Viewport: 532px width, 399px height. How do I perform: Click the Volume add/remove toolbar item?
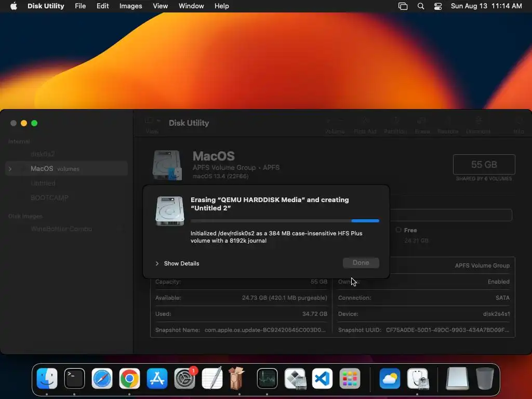[x=335, y=125]
